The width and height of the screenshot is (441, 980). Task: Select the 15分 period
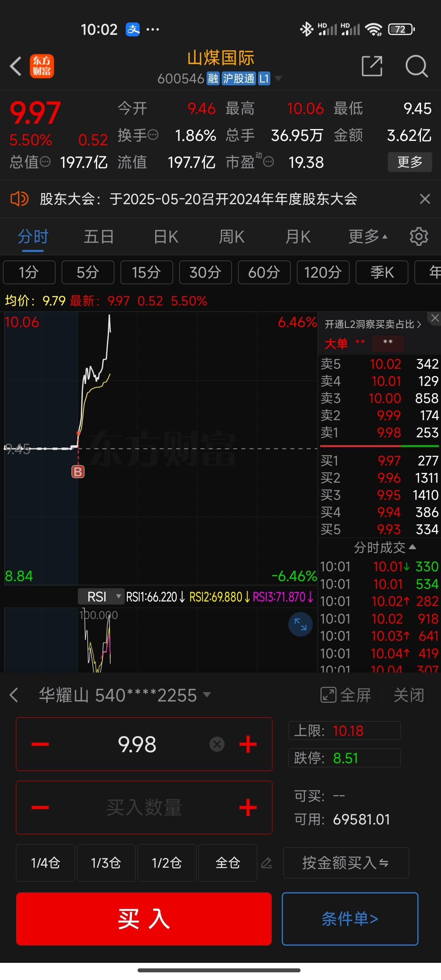(x=147, y=272)
